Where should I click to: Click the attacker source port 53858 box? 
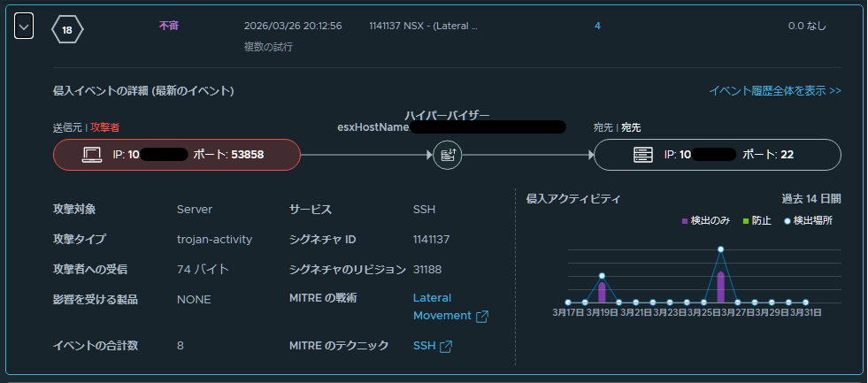coord(177,155)
